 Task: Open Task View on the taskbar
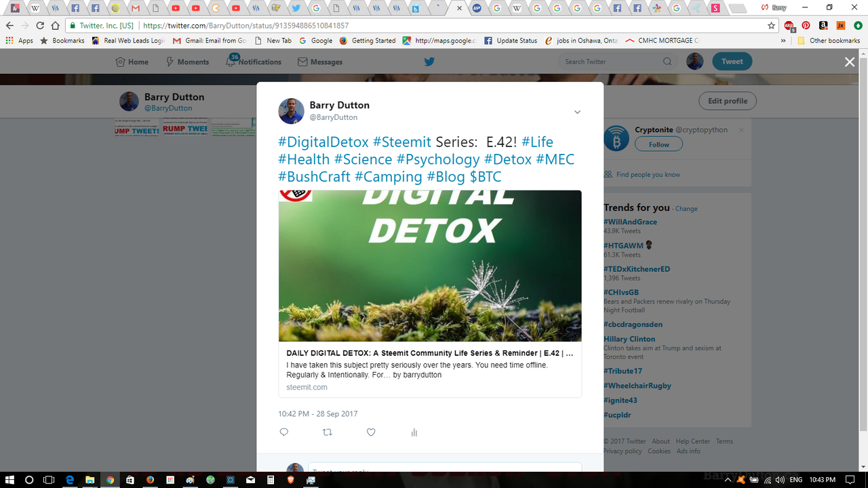pos(49,480)
